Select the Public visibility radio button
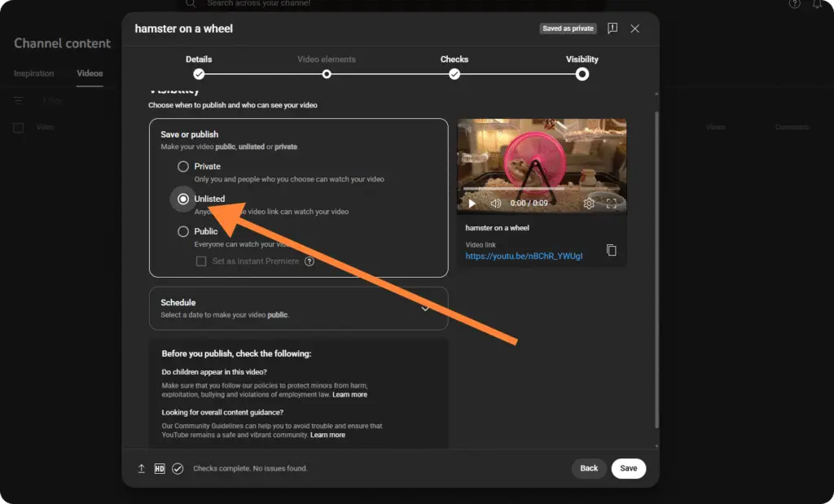This screenshot has width=834, height=504. click(185, 231)
